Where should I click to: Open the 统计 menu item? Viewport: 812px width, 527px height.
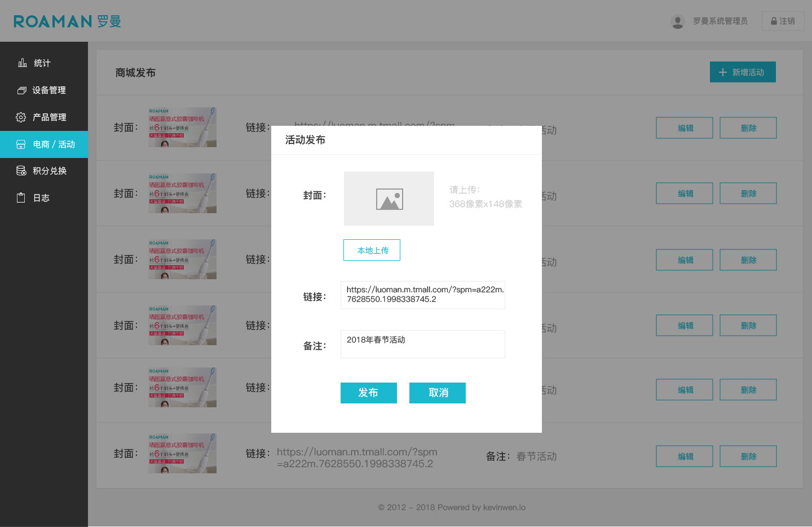coord(42,63)
